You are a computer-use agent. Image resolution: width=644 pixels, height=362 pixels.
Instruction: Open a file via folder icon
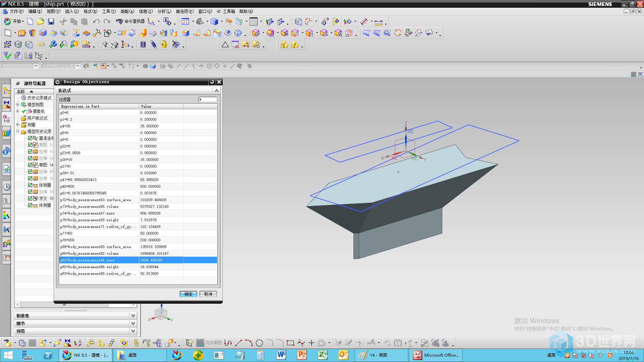pyautogui.click(x=40, y=21)
